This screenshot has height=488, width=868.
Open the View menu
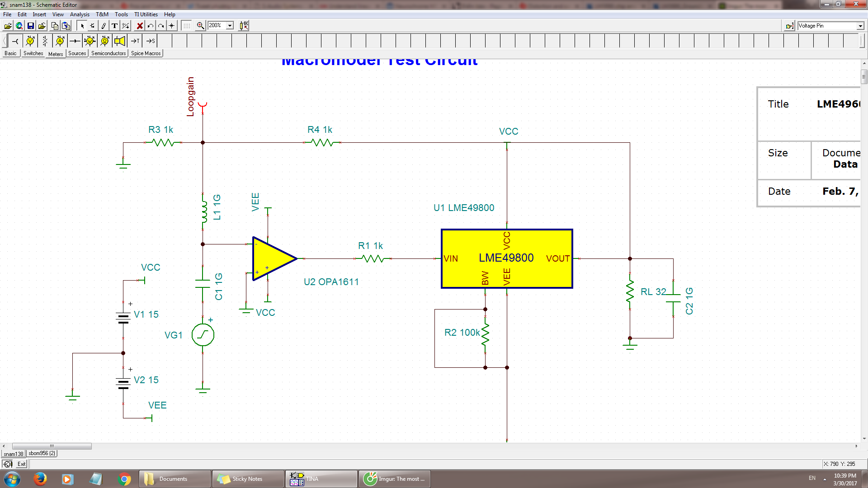[x=58, y=14]
